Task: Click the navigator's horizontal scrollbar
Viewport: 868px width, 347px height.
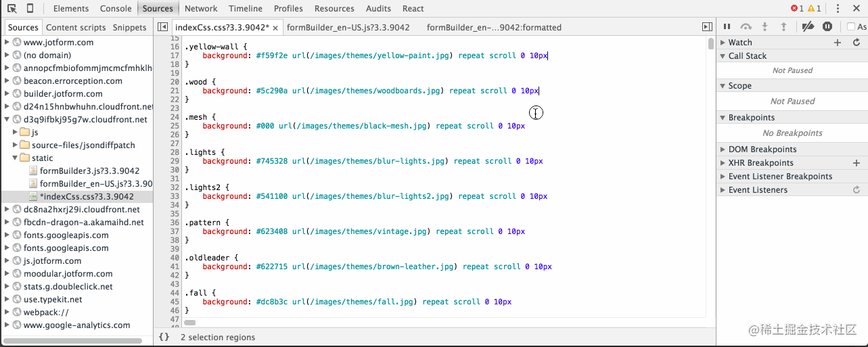Action: (72, 340)
